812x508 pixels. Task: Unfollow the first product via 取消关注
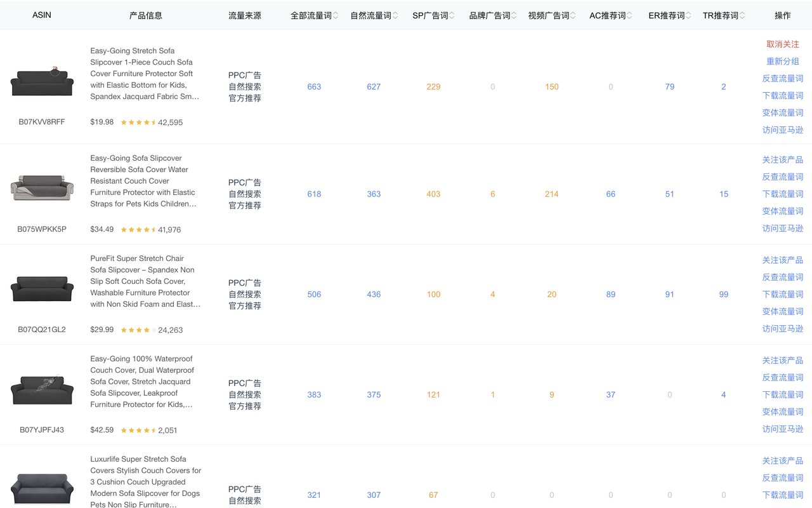tap(782, 44)
